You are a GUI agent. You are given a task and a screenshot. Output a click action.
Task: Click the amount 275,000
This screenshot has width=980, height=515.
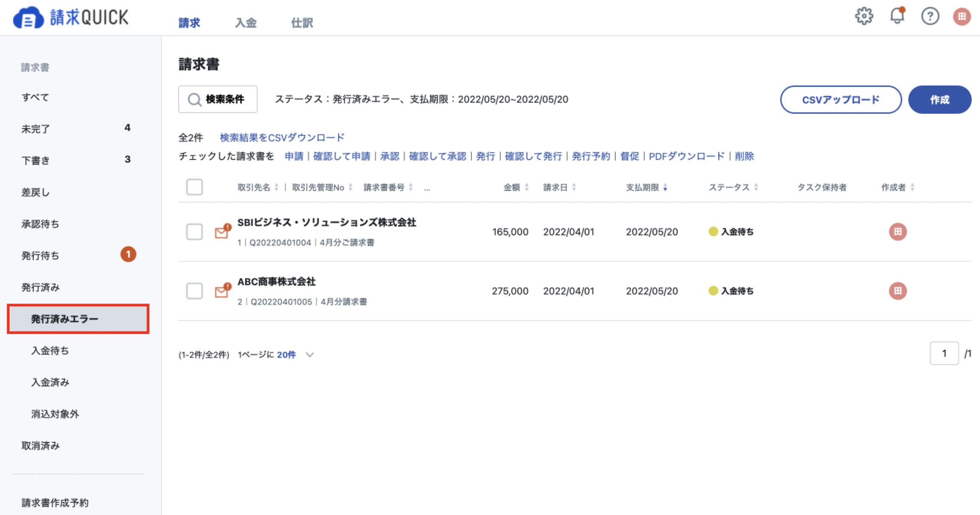point(510,291)
